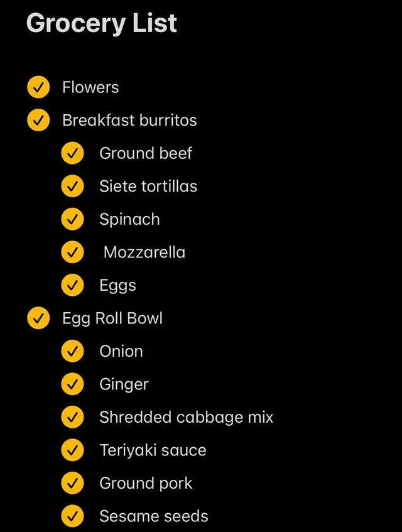Click the Teriyaki sauce item text
Image resolution: width=402 pixels, height=532 pixels.
click(153, 450)
